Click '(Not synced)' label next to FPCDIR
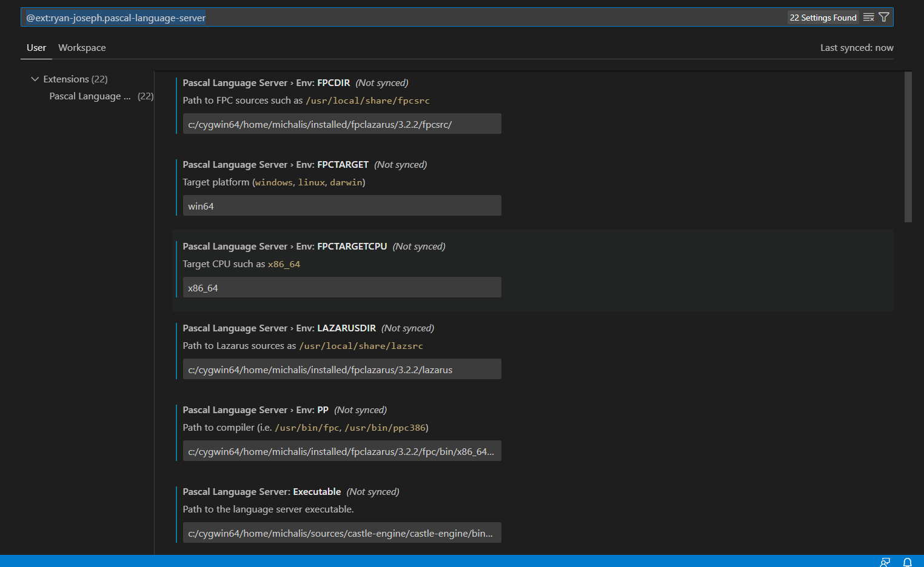 [x=382, y=83]
